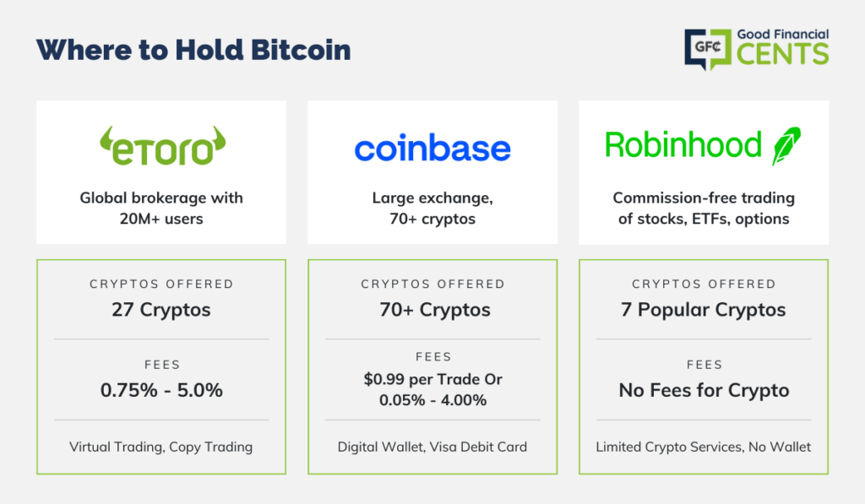Select the '7 Popular Cryptos' value
Screen dimensions: 865x504
(704, 310)
